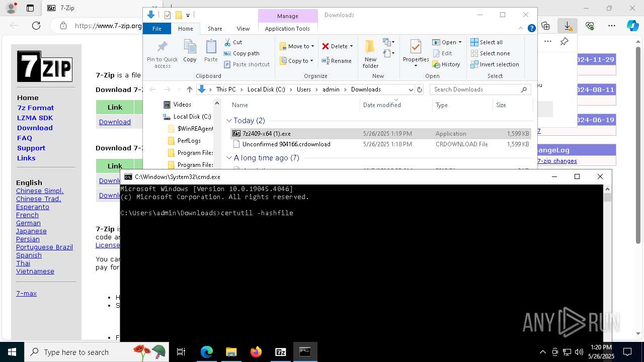Open the 7z Format link

pos(35,108)
